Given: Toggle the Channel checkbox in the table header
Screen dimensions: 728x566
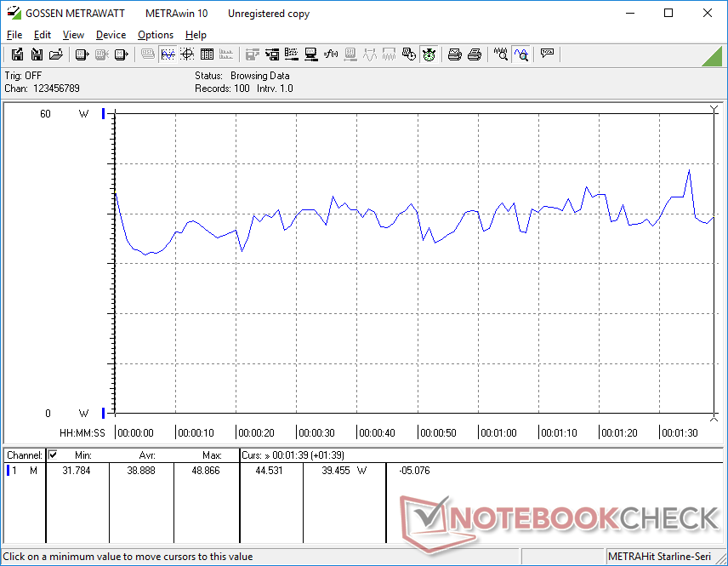Looking at the screenshot, I should pos(53,455).
